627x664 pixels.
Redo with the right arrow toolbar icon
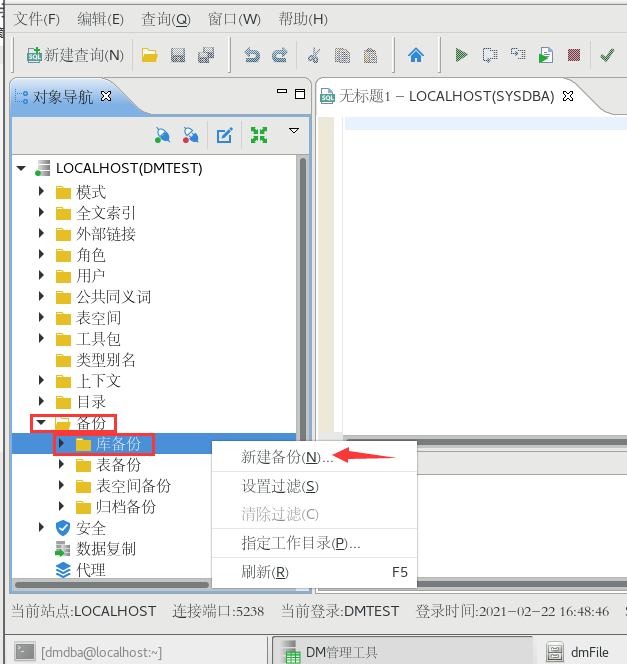tap(280, 55)
